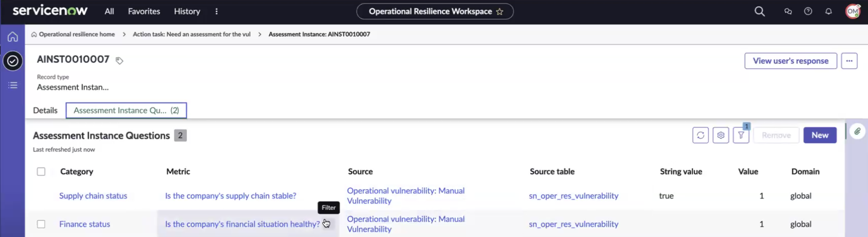
Task: Click the Operational Resilience Workspace title pill
Action: [435, 12]
